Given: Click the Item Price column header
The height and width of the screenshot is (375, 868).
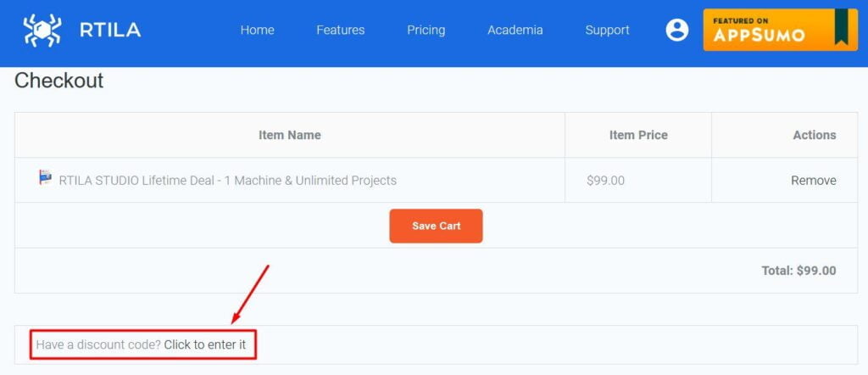Looking at the screenshot, I should [638, 135].
